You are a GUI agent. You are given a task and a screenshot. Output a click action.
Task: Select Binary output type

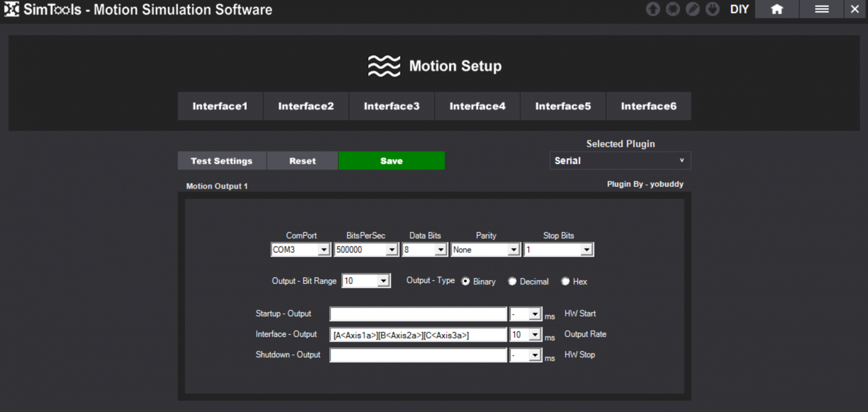[465, 281]
